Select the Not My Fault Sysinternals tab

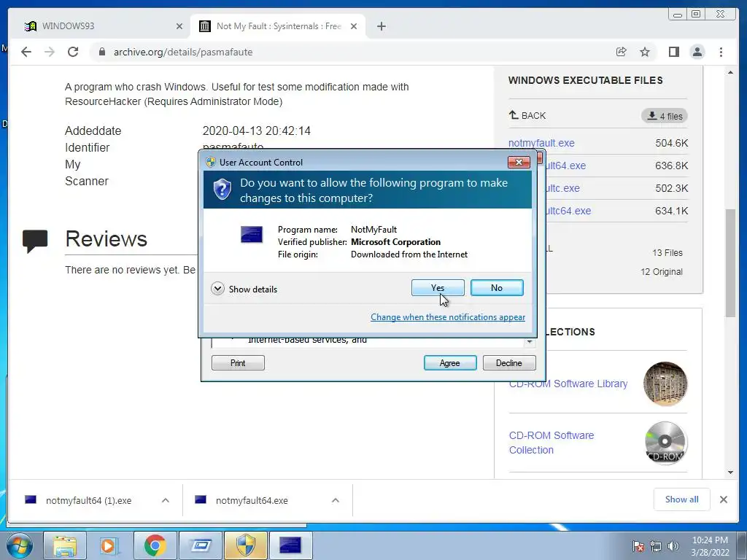279,26
